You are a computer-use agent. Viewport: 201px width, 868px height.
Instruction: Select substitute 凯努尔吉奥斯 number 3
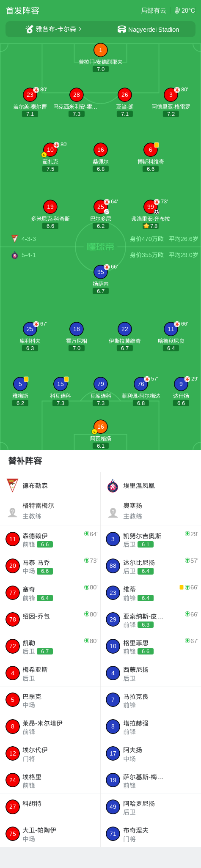pos(151,539)
